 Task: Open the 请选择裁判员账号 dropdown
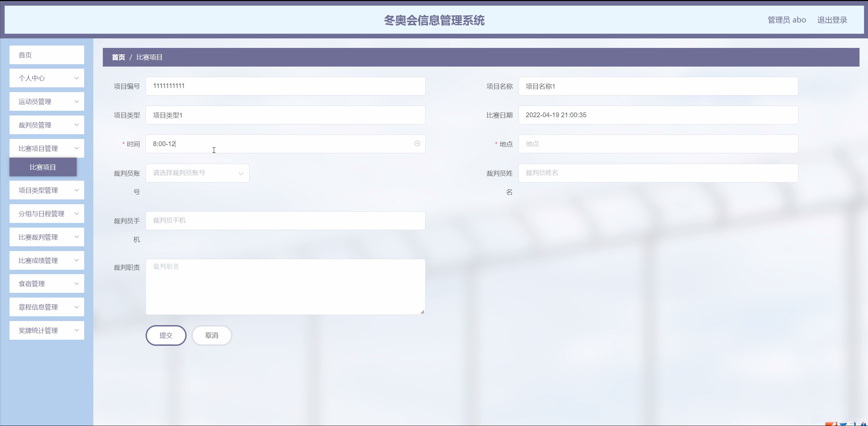click(x=197, y=173)
